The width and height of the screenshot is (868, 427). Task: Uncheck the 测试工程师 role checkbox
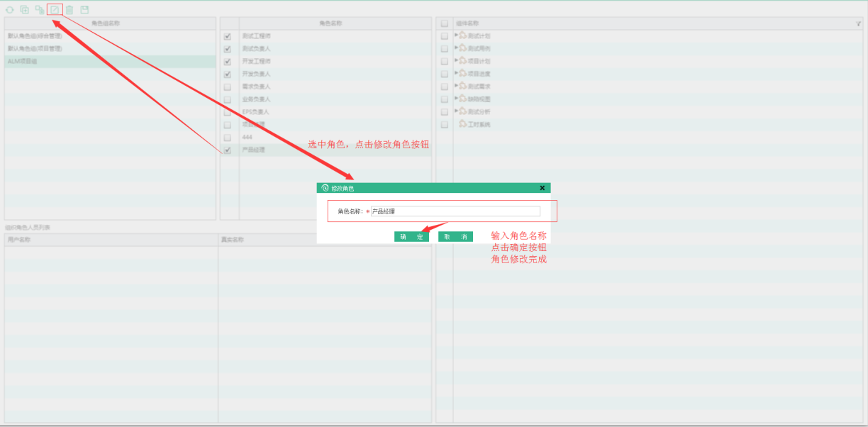click(x=228, y=36)
